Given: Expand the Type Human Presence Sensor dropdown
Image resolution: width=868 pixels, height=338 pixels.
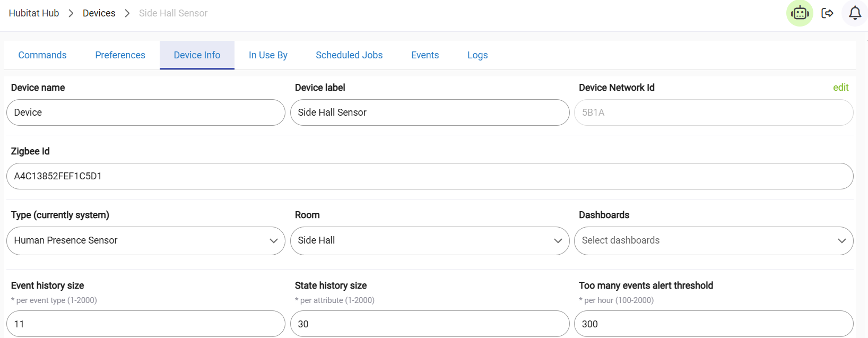Looking at the screenshot, I should [145, 240].
